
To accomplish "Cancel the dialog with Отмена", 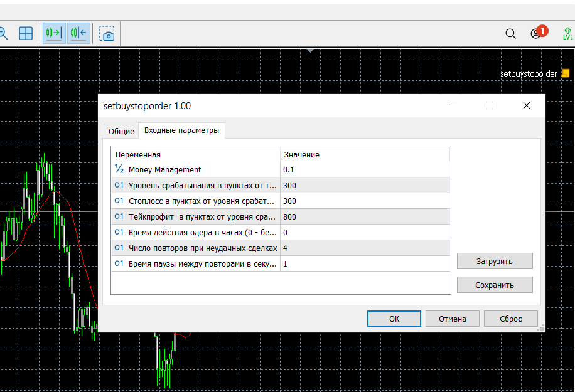I will point(452,318).
